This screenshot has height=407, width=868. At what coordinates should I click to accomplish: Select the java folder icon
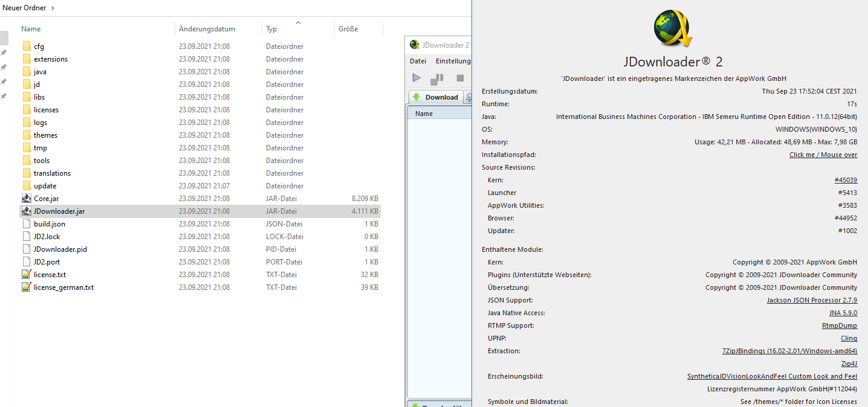point(27,72)
